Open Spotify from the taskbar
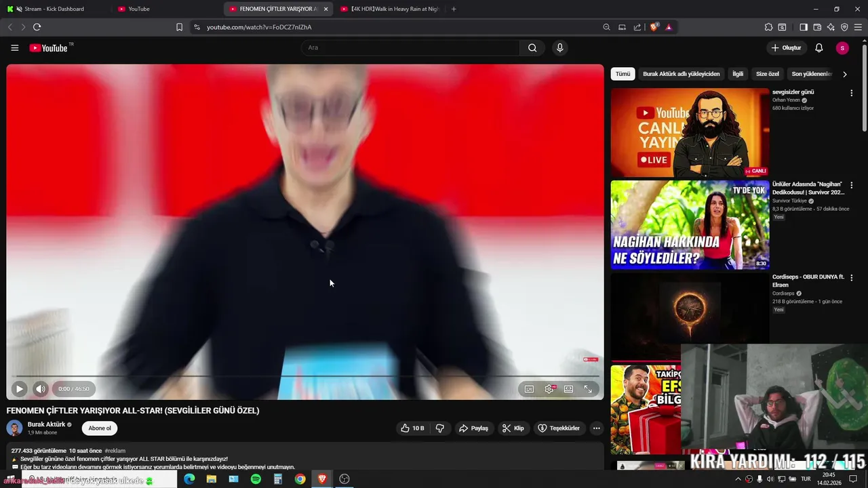Screen dimensions: 868x488 click(x=256, y=479)
